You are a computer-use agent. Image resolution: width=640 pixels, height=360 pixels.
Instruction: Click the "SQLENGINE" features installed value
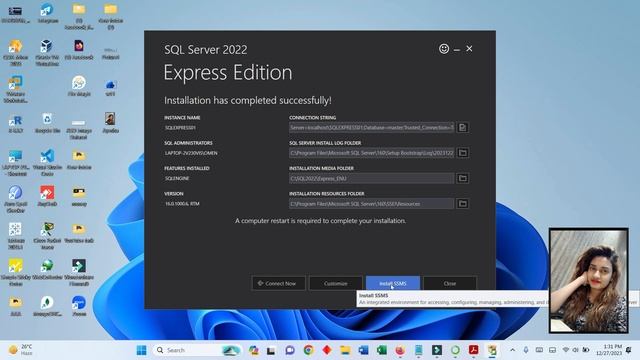177,178
